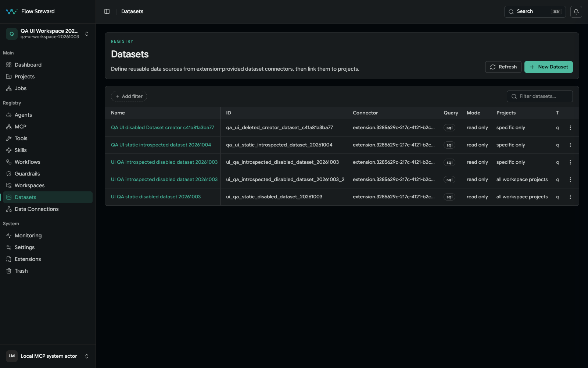Open row menu for ui_qa_introspected_disabled_dataset_20261003_2
Screen dimensions: 588x368
coord(570,180)
